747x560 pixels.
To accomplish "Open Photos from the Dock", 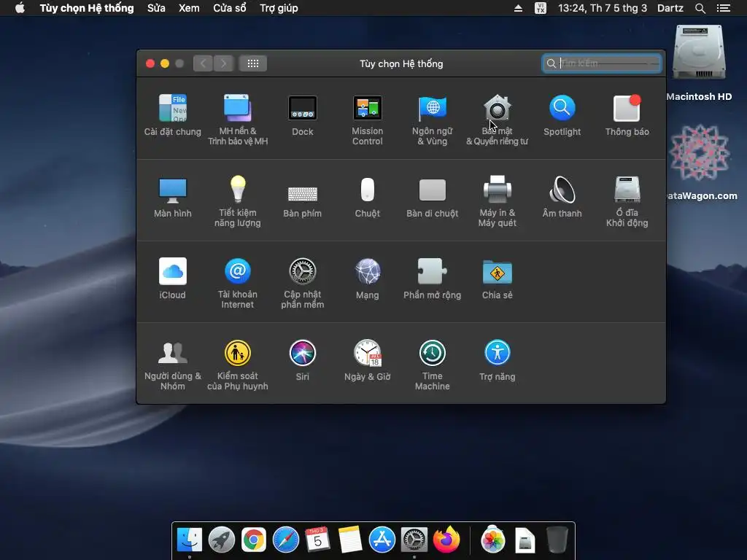I will (492, 540).
